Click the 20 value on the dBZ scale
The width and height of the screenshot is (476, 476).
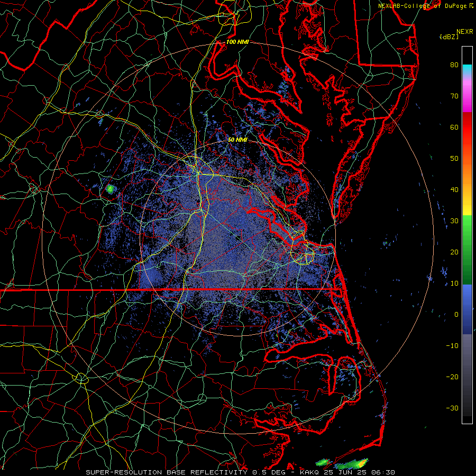click(454, 252)
